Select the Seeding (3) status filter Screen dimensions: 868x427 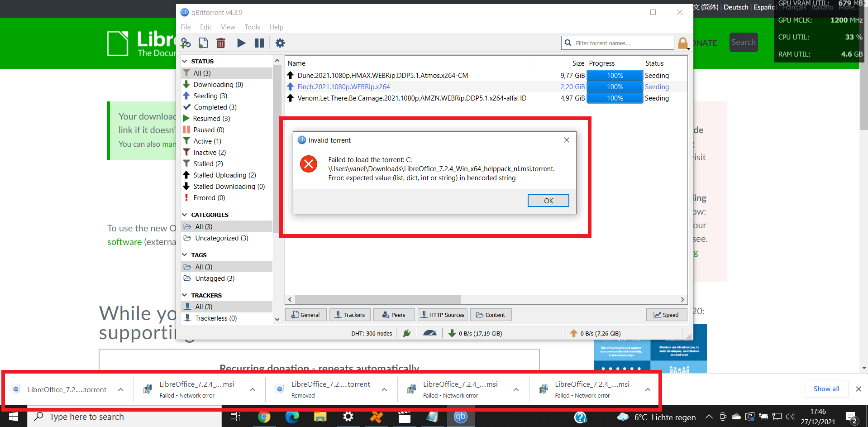tap(227, 96)
